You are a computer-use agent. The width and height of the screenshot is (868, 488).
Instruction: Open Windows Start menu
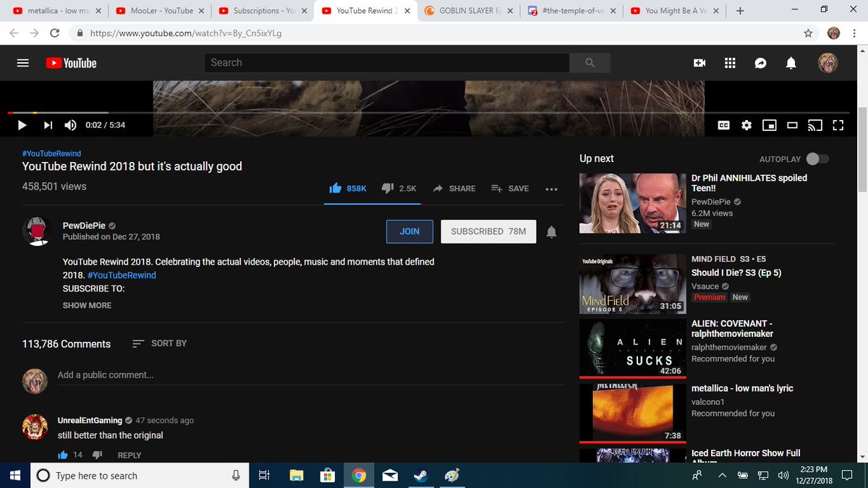pyautogui.click(x=14, y=476)
